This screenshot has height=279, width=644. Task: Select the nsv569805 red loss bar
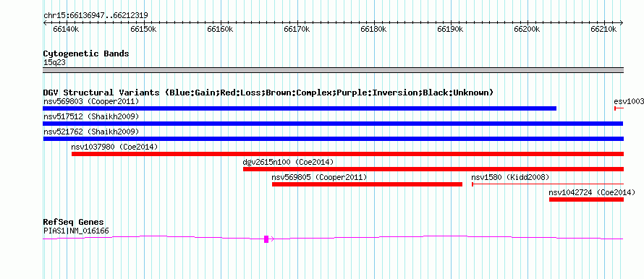point(367,184)
